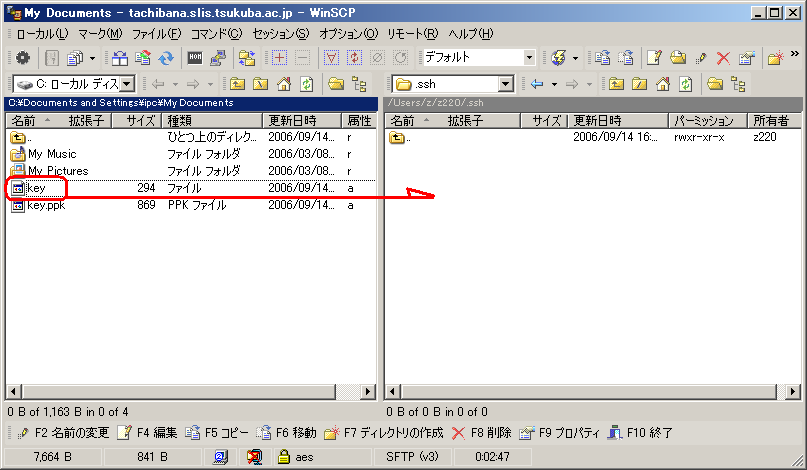Click the Create Directory folder-spark icon
Viewport: 807px width, 470px height.
click(776, 58)
